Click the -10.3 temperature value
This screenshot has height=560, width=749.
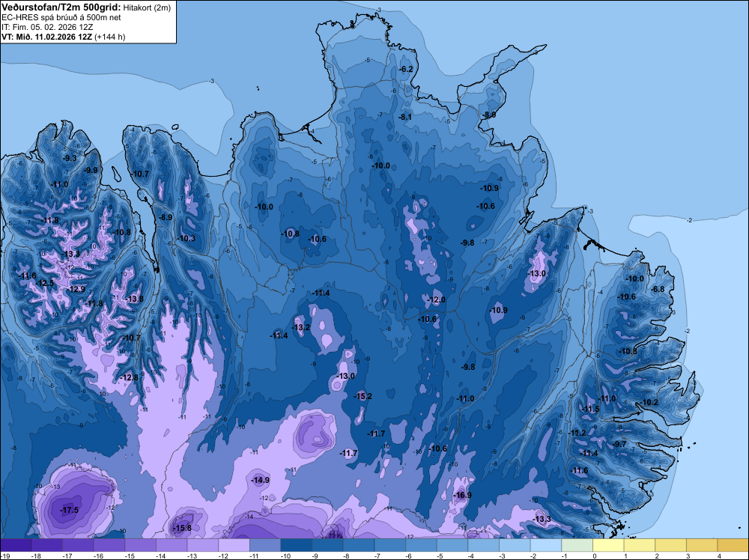point(187,238)
